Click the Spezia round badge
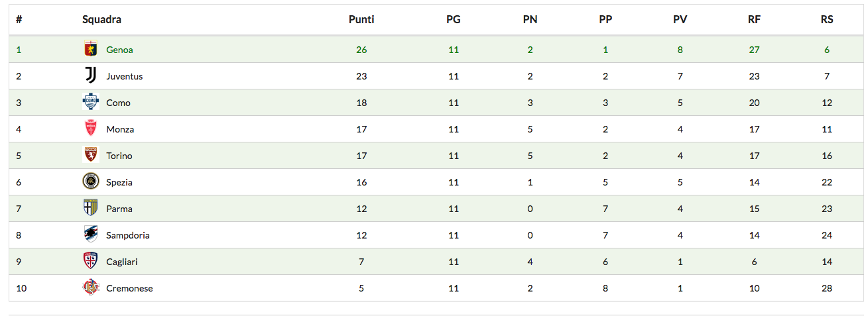The image size is (868, 322). (x=90, y=182)
